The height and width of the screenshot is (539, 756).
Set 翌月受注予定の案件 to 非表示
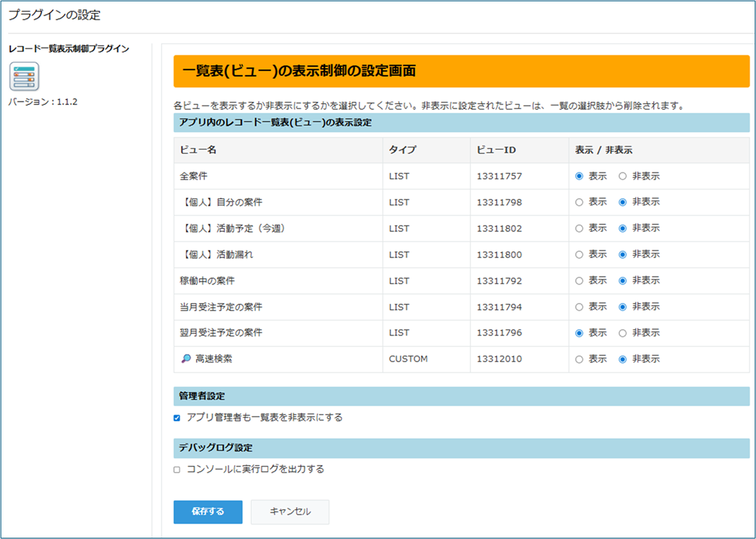(623, 333)
